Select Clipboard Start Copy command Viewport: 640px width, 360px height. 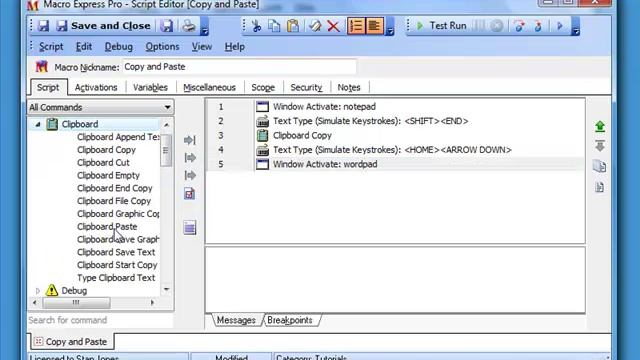click(x=117, y=265)
